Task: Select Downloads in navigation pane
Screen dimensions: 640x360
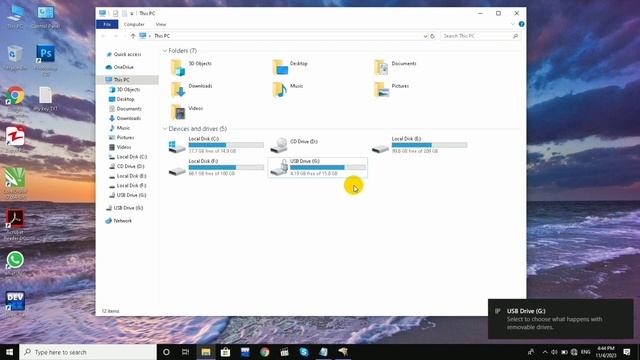Action: click(125, 118)
